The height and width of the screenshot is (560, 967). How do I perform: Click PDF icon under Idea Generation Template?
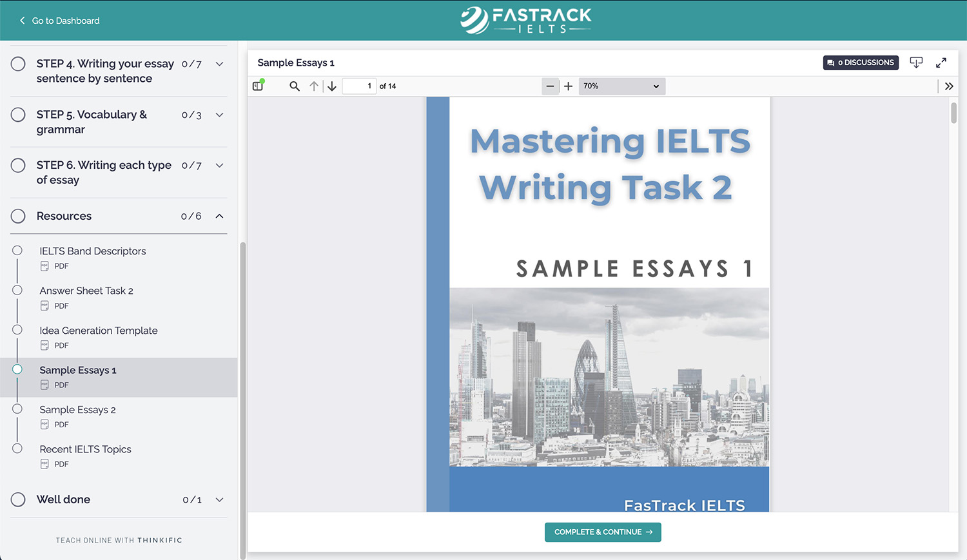point(44,345)
